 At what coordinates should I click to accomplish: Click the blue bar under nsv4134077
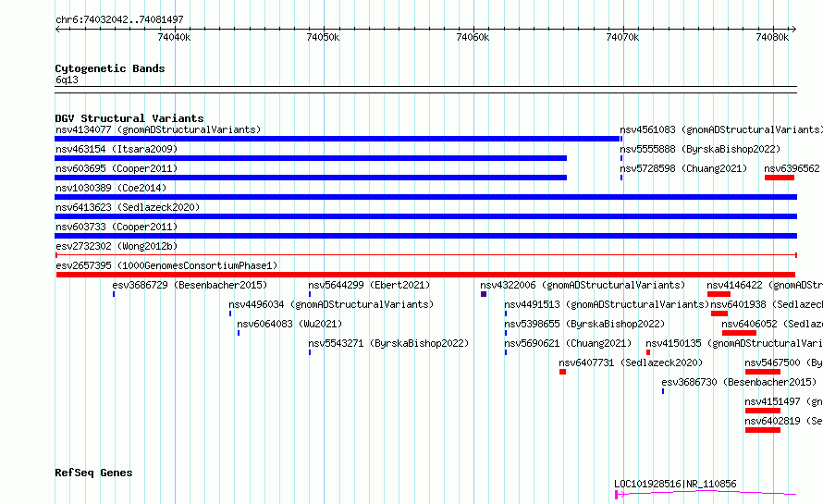click(338, 139)
